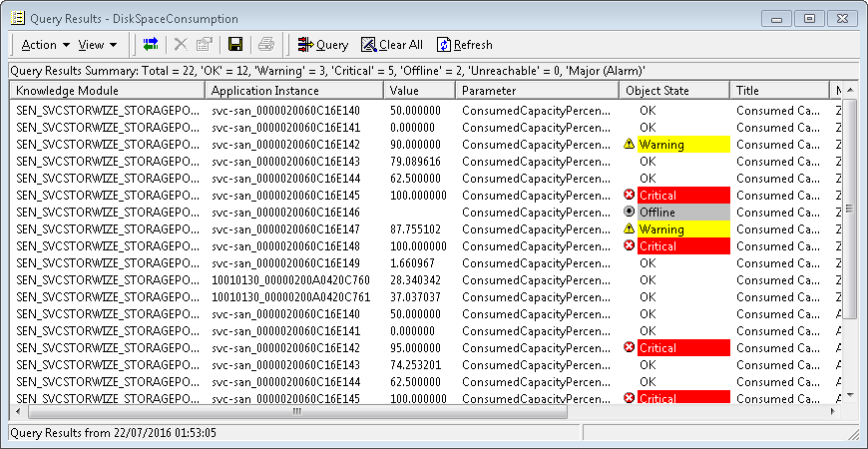
Task: Click the Offline state icon
Action: point(629,213)
